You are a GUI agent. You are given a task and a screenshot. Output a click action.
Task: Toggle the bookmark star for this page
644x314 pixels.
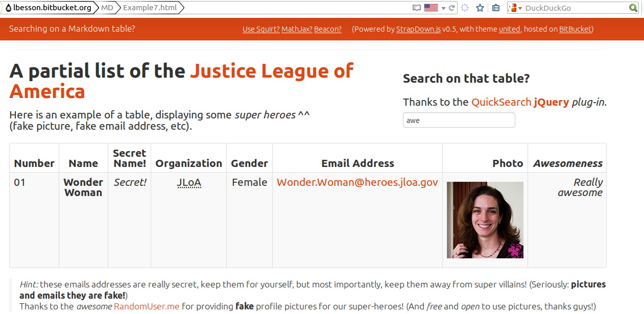pyautogui.click(x=479, y=8)
